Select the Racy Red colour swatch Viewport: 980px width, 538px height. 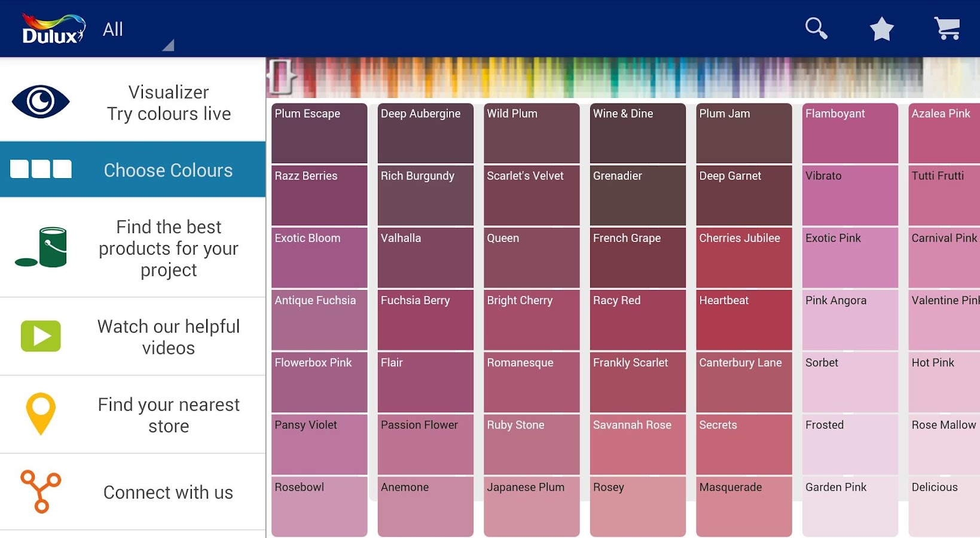(637, 320)
